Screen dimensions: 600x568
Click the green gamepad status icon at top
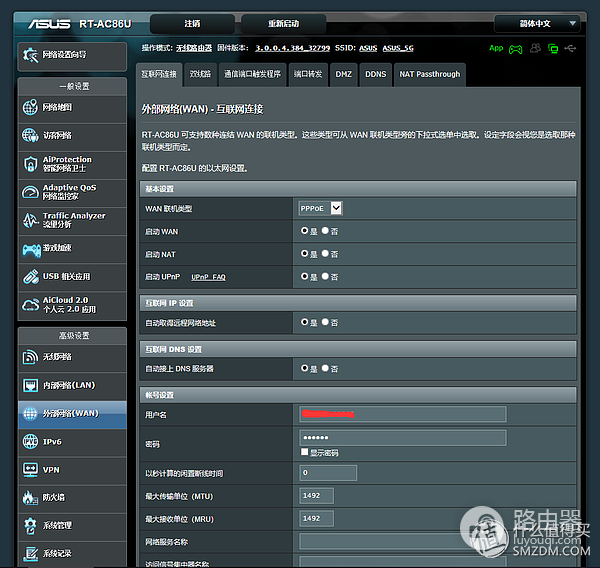pyautogui.click(x=516, y=48)
